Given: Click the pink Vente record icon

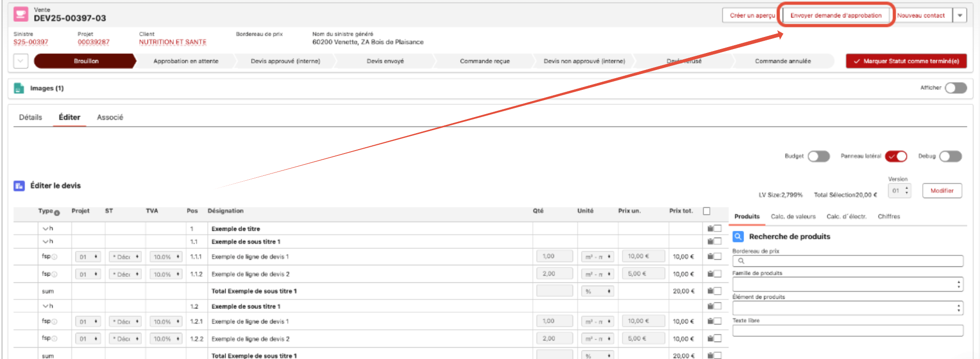Looking at the screenshot, I should click(20, 14).
